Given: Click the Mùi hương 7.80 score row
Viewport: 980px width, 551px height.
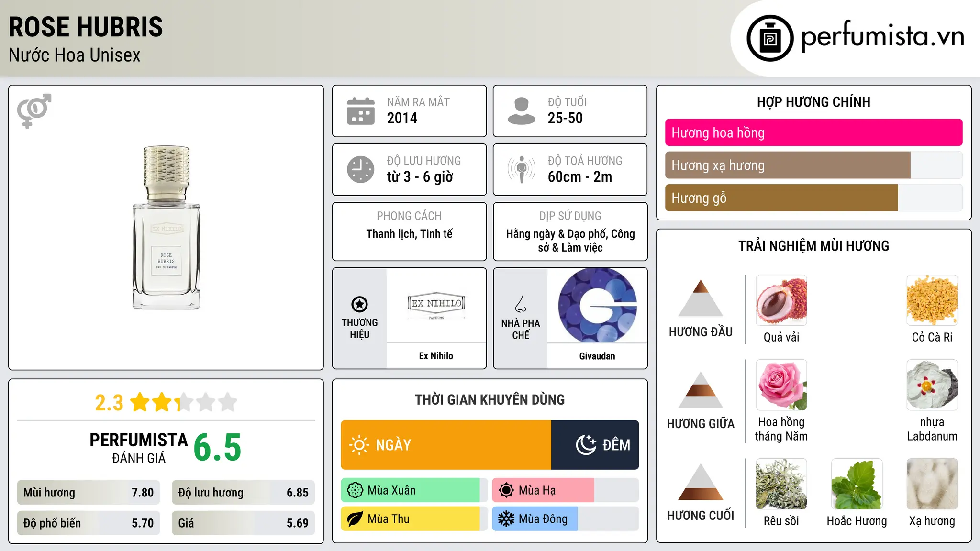Looking at the screenshot, I should pyautogui.click(x=89, y=493).
